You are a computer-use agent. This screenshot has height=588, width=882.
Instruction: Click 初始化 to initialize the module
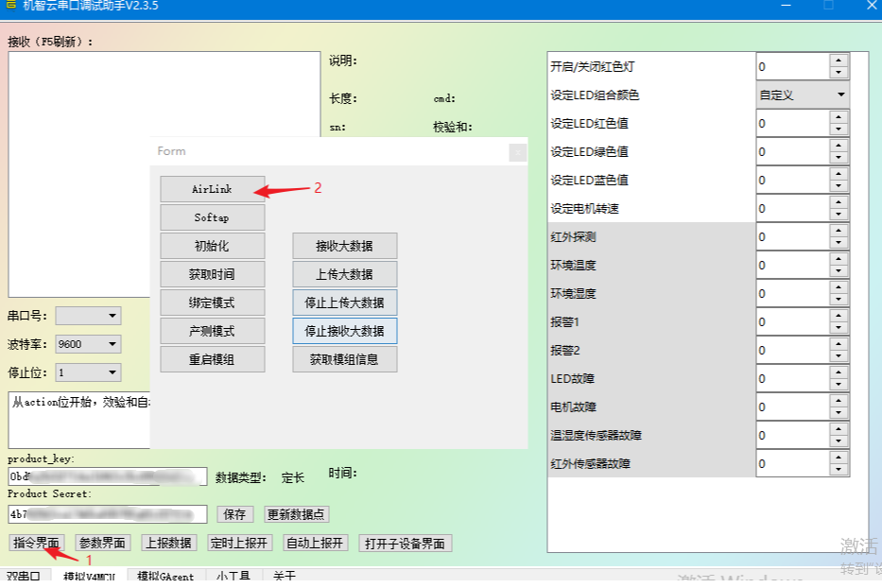point(212,246)
